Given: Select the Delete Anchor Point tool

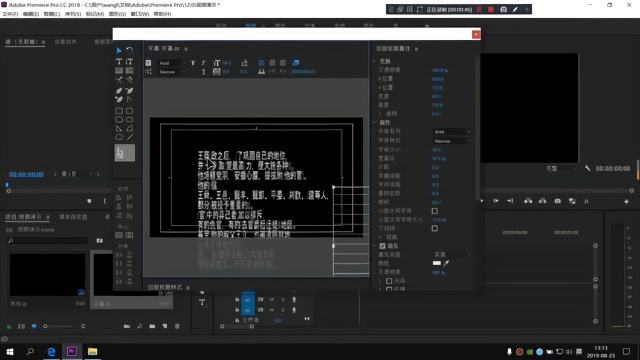Looking at the screenshot, I should [129, 91].
